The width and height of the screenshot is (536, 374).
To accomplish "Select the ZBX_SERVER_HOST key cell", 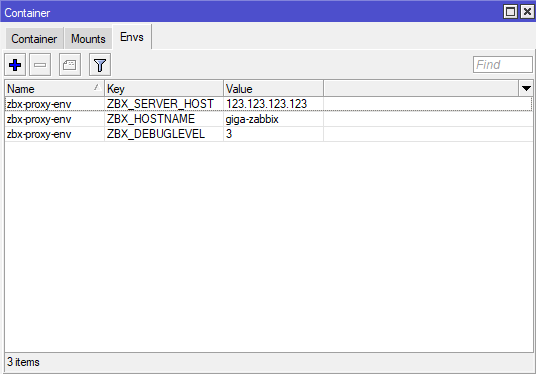I will pyautogui.click(x=164, y=104).
